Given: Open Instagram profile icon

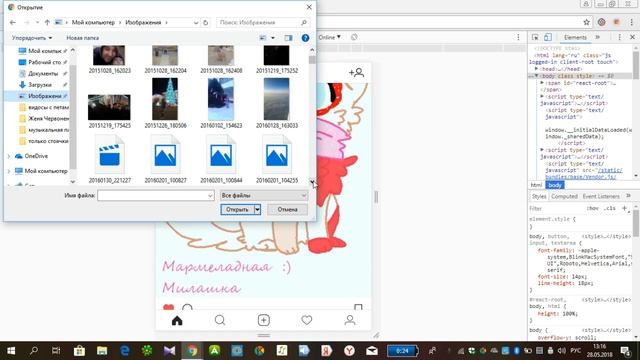Looking at the screenshot, I should (350, 320).
